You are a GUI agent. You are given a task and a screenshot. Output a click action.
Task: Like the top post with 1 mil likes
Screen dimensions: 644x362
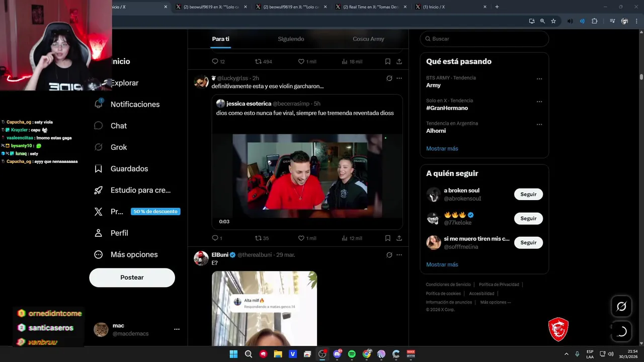[307, 61]
